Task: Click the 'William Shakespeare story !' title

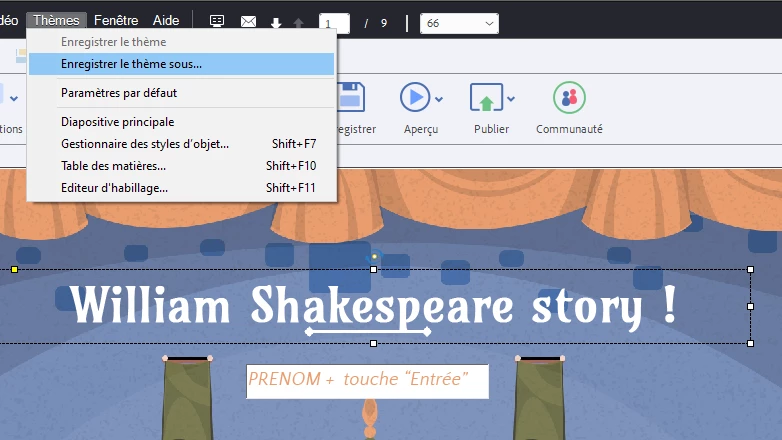Action: 374,306
